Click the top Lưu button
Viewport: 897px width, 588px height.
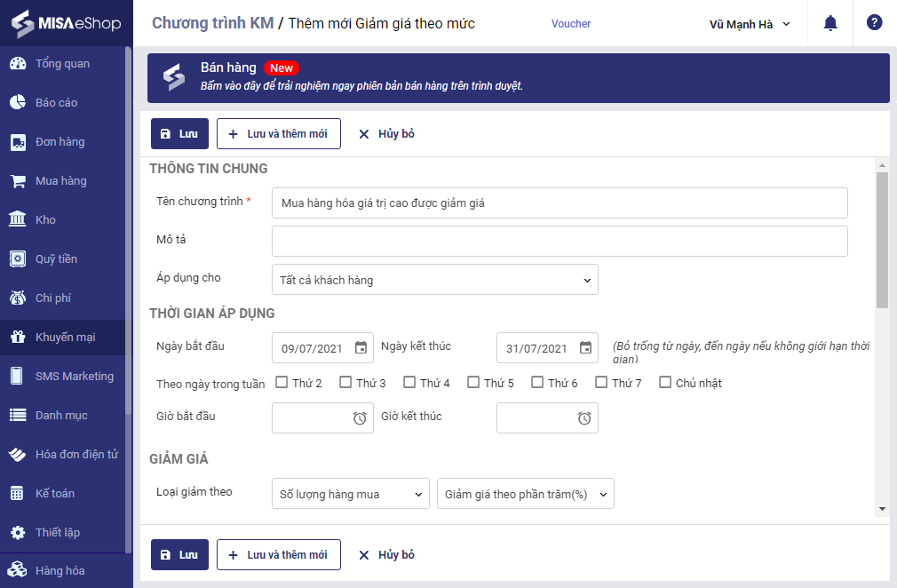click(179, 134)
